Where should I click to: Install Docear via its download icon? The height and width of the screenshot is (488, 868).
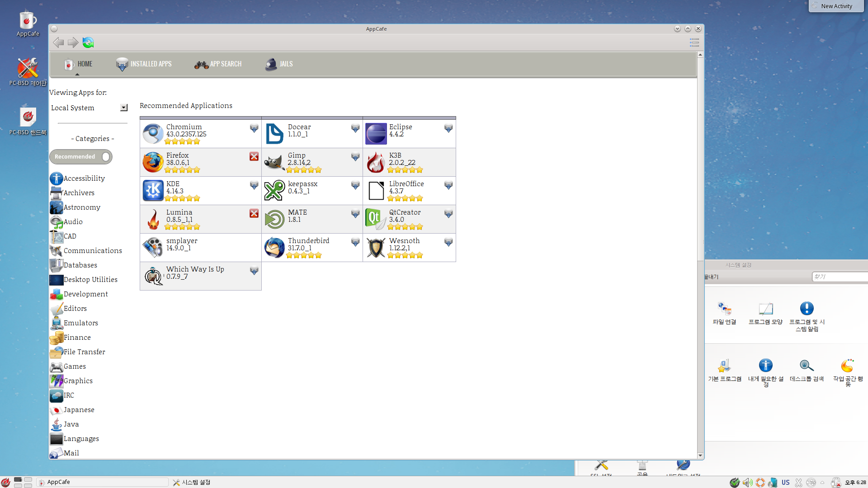pyautogui.click(x=355, y=128)
